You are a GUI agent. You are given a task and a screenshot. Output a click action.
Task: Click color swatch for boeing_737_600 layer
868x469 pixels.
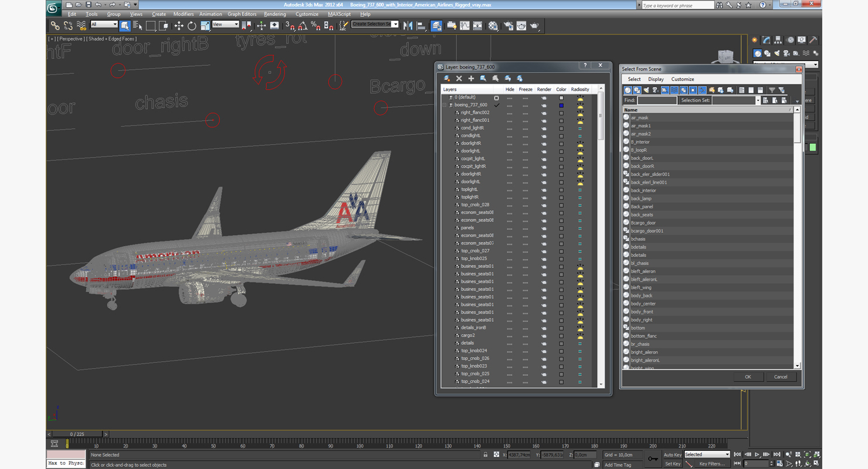click(x=561, y=105)
